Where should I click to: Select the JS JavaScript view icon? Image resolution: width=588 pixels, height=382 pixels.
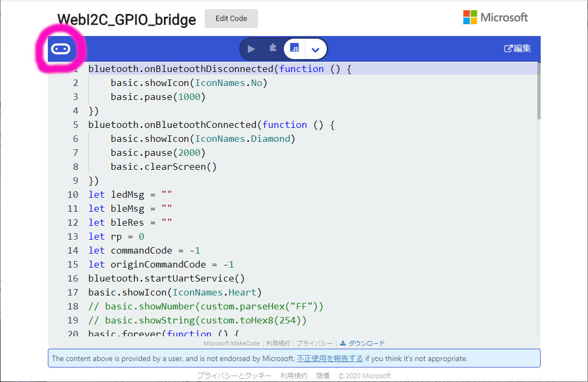coord(295,49)
